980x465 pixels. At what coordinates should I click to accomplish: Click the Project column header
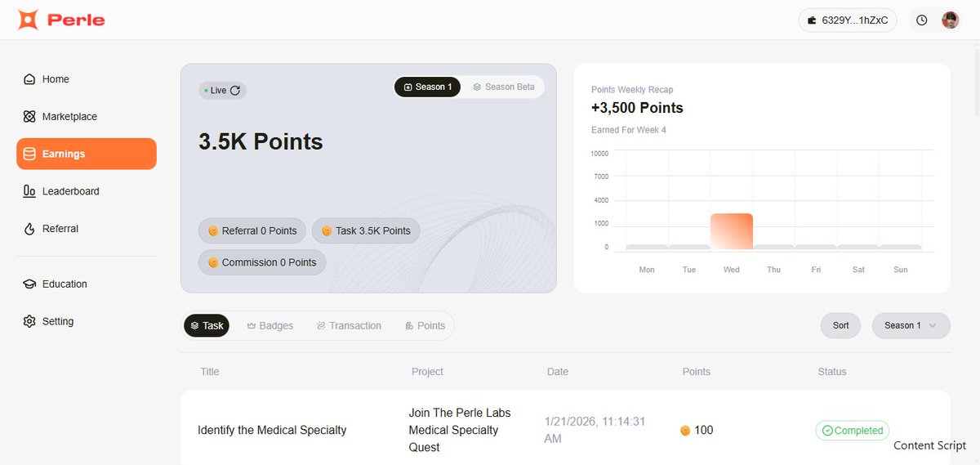coord(427,372)
